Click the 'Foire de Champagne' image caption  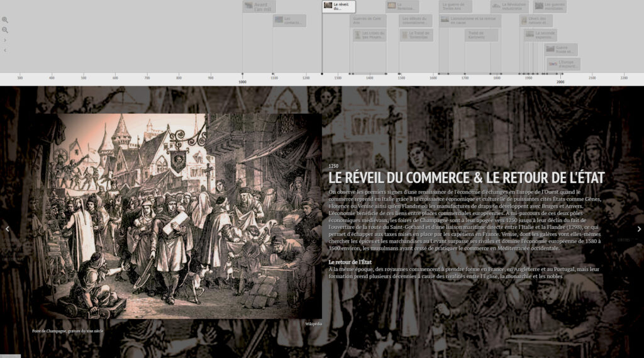coord(68,331)
